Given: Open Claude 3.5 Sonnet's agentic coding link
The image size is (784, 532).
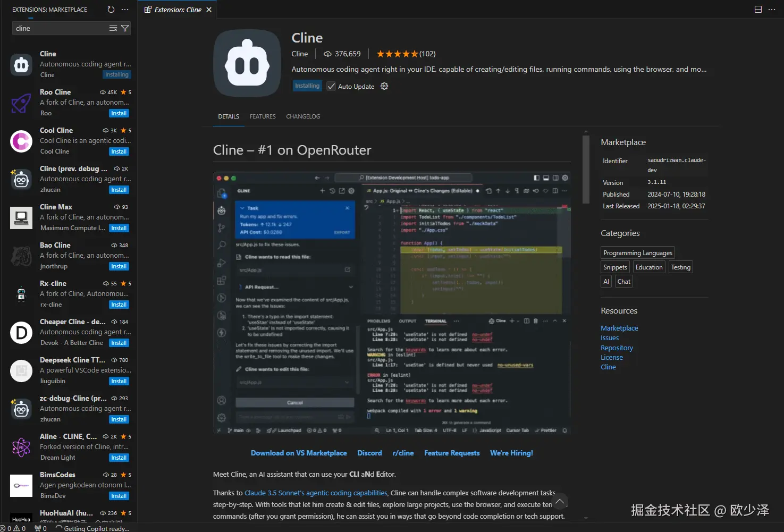Looking at the screenshot, I should [x=316, y=493].
